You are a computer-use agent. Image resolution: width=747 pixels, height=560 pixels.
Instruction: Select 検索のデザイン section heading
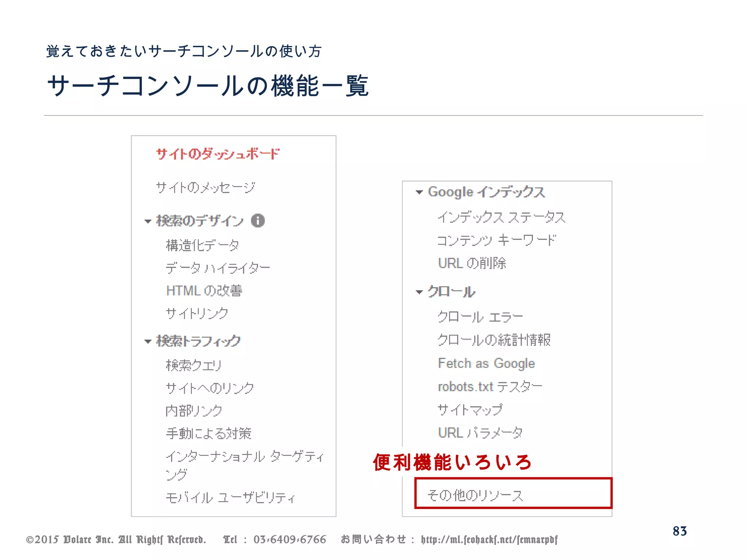coord(200,221)
